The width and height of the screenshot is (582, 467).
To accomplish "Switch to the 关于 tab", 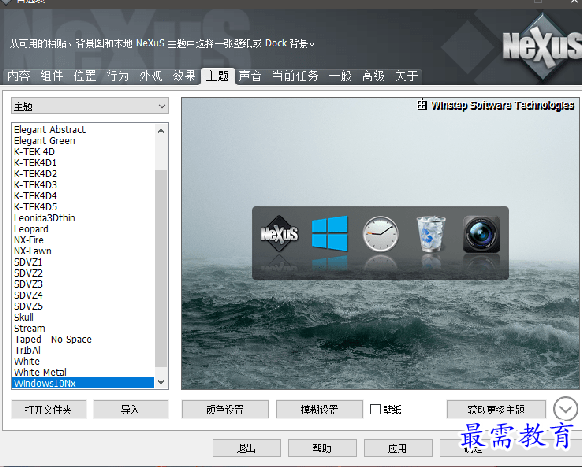I will pos(406,76).
